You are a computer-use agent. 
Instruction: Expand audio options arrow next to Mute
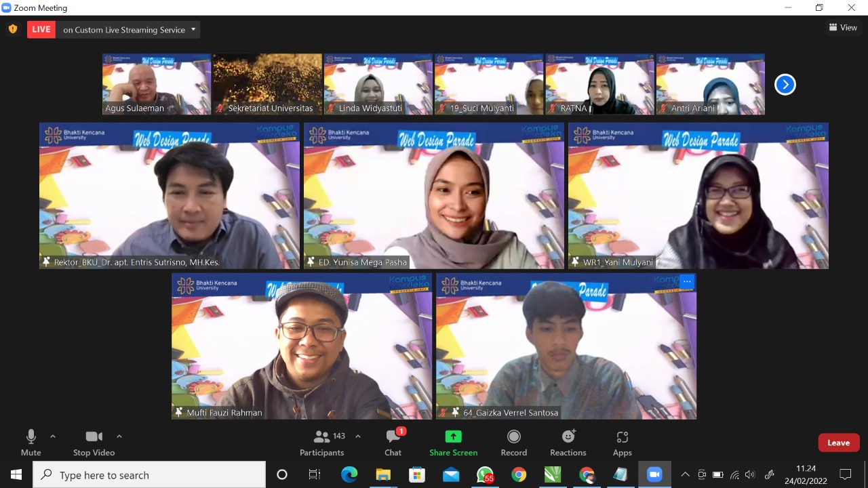pyautogui.click(x=53, y=436)
